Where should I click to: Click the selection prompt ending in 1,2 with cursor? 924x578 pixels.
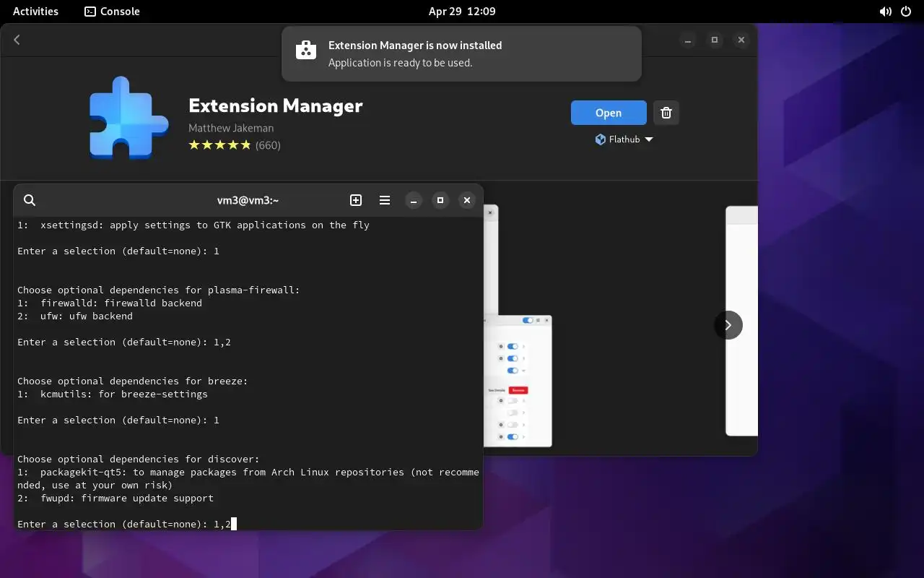127,524
